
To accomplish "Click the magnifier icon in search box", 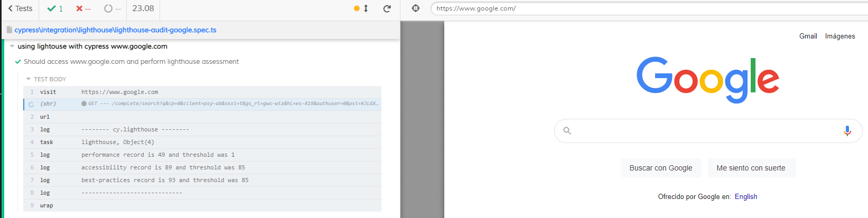I will (x=567, y=131).
